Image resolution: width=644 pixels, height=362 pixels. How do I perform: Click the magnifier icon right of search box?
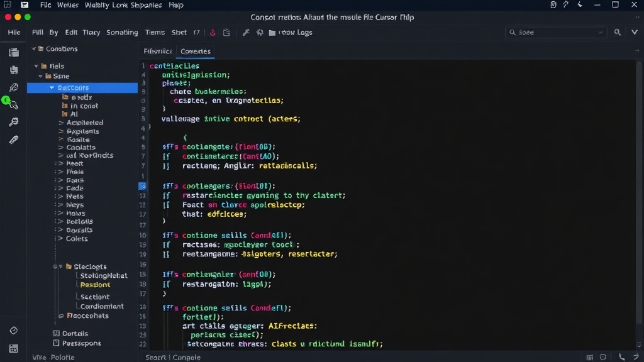point(618,32)
